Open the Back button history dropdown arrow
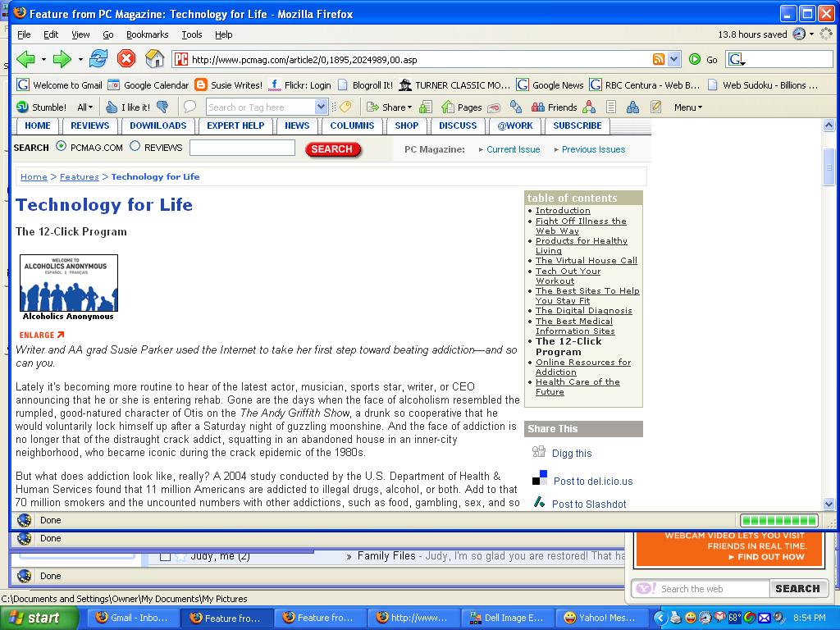This screenshot has height=630, width=840. [x=43, y=59]
